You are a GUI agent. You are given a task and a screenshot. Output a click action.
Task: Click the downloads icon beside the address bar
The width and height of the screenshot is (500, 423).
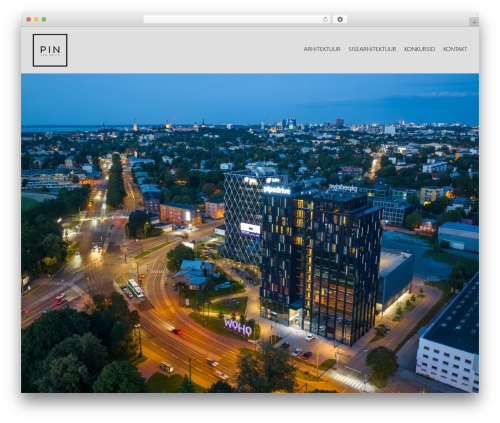(340, 19)
